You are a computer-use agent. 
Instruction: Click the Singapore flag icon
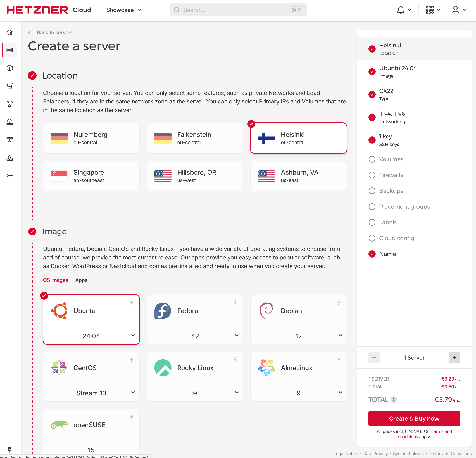coord(59,176)
